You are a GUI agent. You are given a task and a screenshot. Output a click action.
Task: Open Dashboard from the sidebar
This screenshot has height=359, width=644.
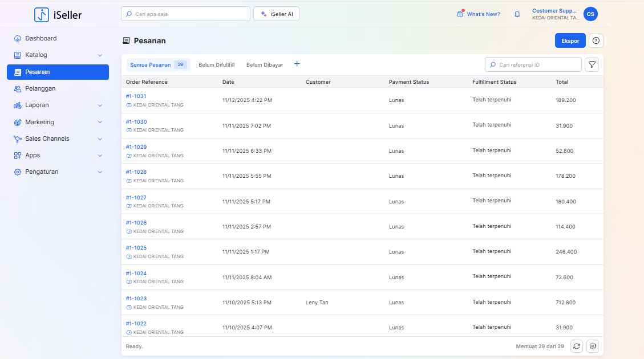(x=40, y=39)
